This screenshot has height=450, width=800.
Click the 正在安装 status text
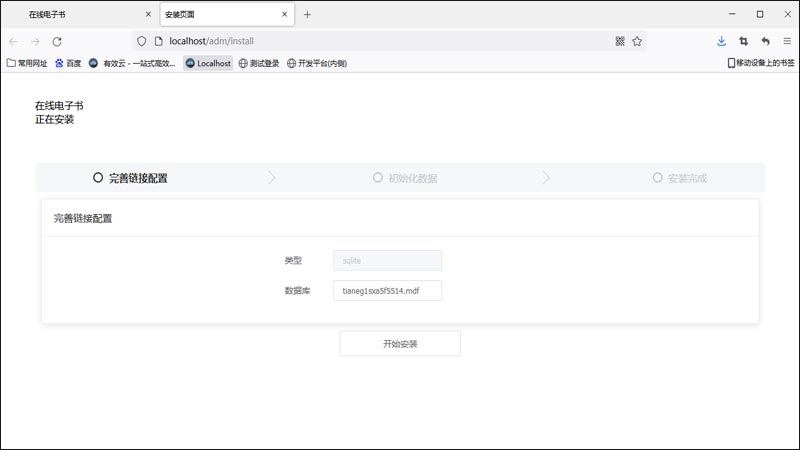tap(55, 119)
